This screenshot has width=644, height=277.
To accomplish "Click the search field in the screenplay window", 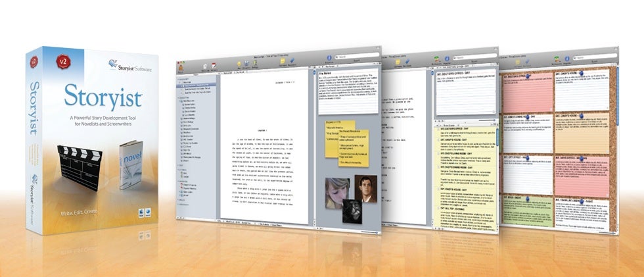I will click(x=474, y=58).
